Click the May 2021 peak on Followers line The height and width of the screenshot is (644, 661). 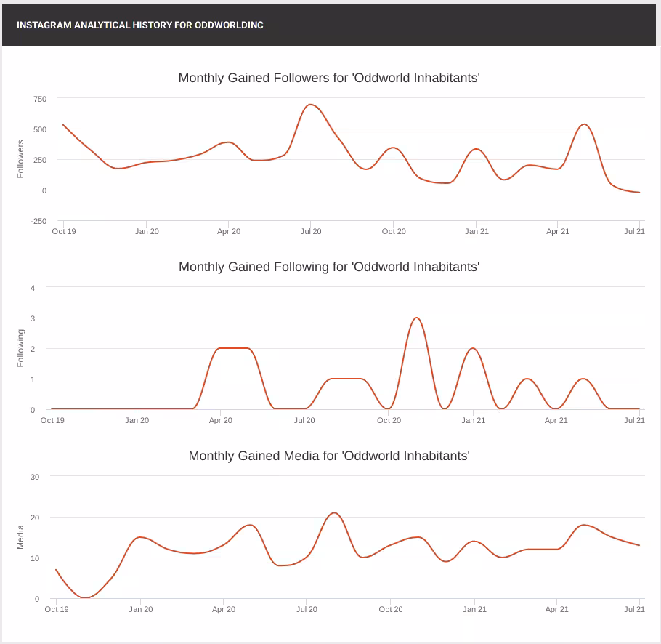[584, 124]
